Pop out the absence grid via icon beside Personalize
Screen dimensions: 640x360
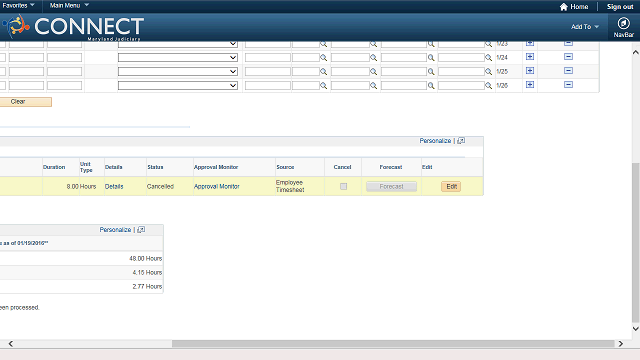pos(461,140)
